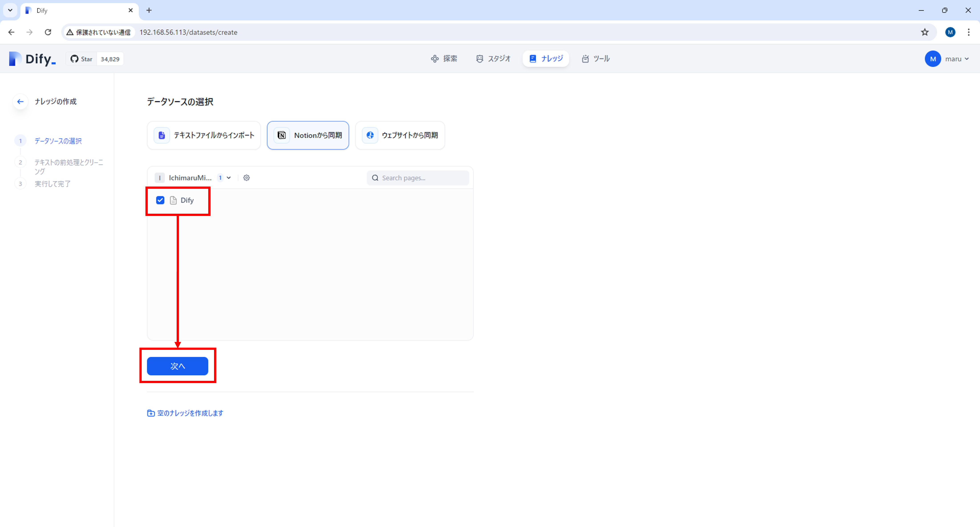Focus the Search pages input field
This screenshot has width=980, height=527.
pos(422,178)
